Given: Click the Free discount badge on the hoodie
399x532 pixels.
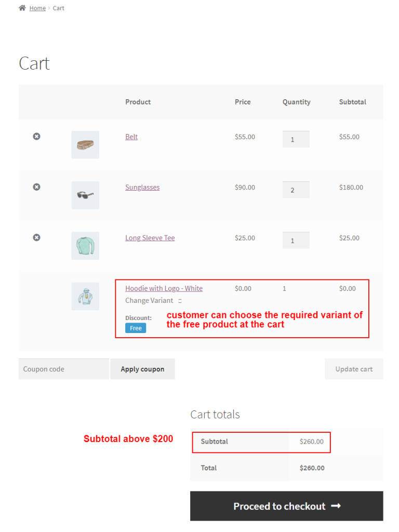Looking at the screenshot, I should 136,328.
